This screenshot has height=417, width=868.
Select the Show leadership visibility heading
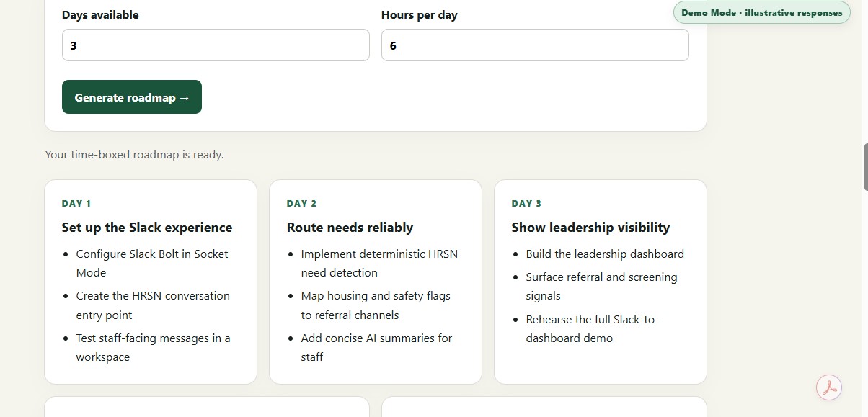coord(590,228)
